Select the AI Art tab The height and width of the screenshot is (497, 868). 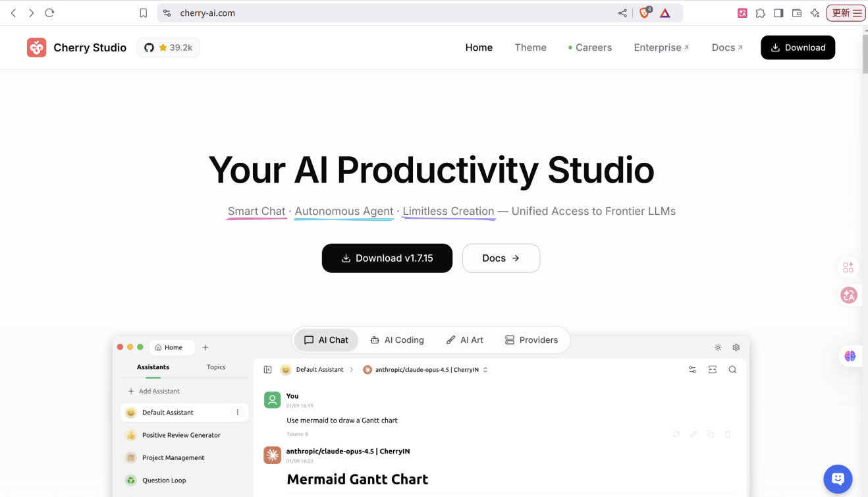[x=464, y=340]
